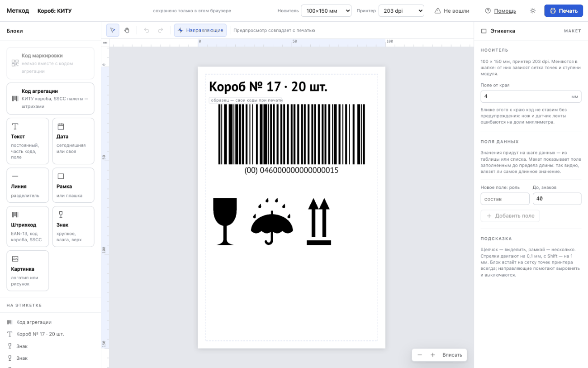Add a Текст block
Image resolution: width=588 pixels, height=368 pixels.
28,141
